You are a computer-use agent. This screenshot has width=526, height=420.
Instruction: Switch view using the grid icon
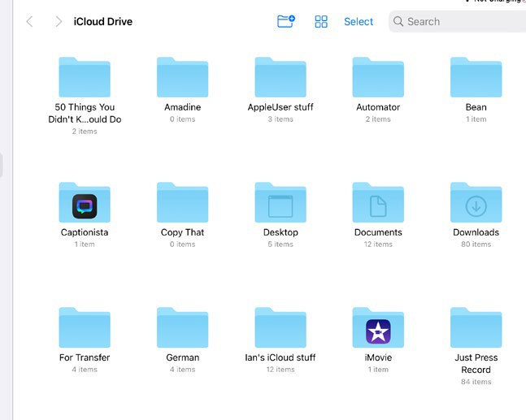tap(321, 22)
